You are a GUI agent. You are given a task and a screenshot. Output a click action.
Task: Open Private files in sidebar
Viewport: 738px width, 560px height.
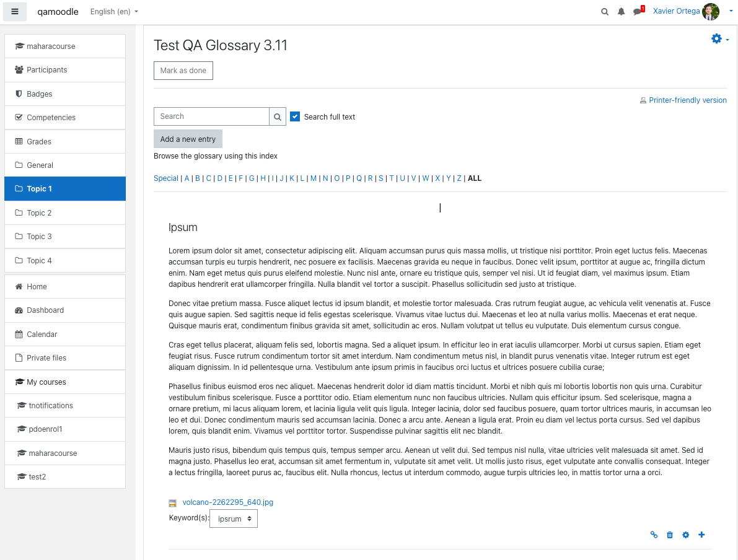(65, 357)
